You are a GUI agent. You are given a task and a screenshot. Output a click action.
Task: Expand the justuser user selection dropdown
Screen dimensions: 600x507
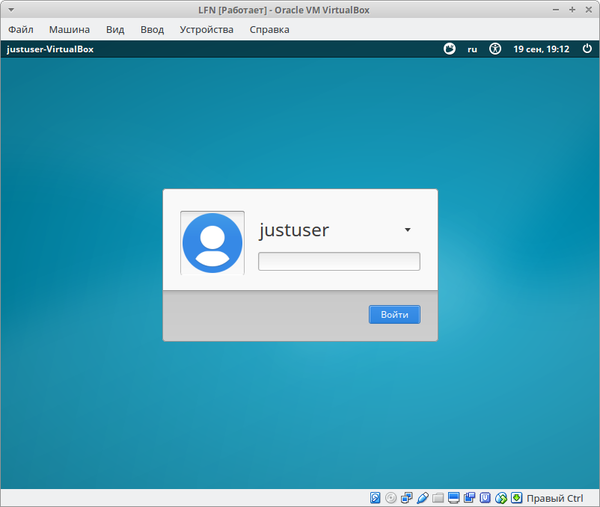click(407, 230)
